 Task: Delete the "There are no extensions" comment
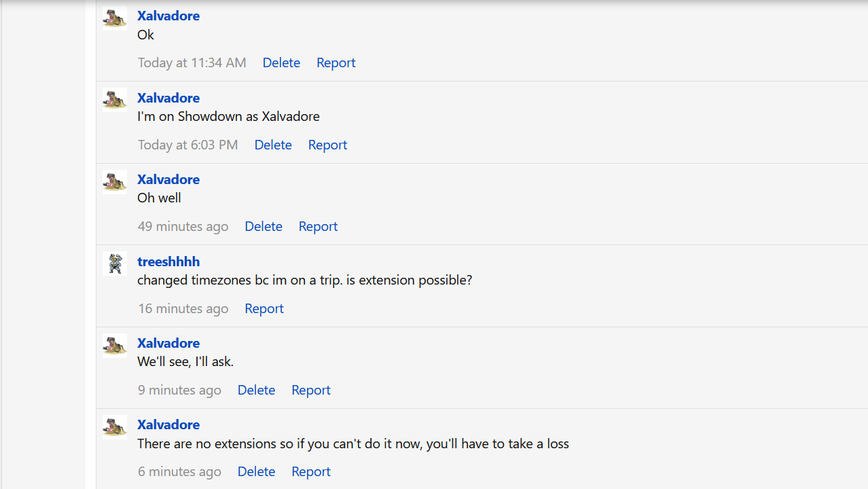(256, 471)
